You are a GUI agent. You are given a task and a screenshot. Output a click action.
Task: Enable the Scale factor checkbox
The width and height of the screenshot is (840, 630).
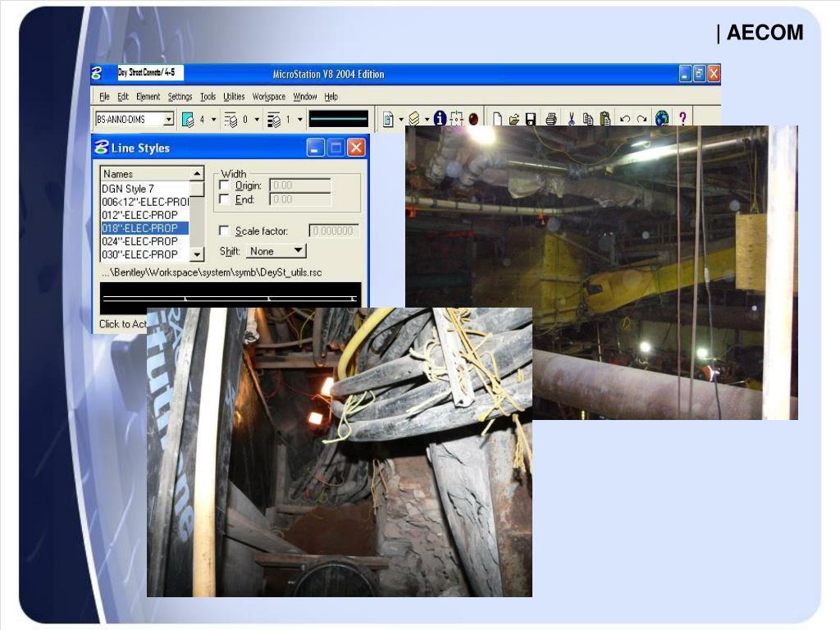(x=225, y=231)
